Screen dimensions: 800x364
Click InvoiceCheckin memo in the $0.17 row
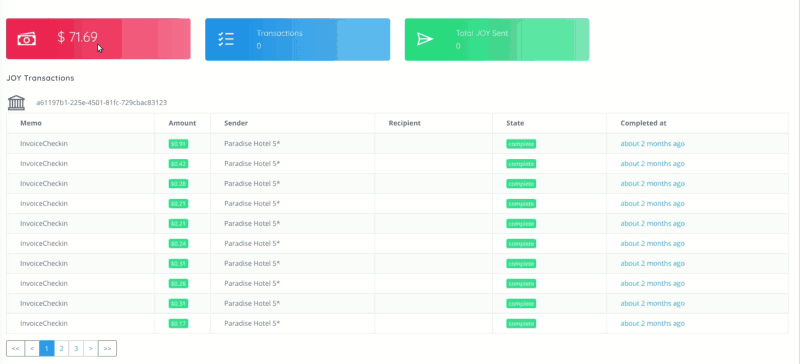44,324
